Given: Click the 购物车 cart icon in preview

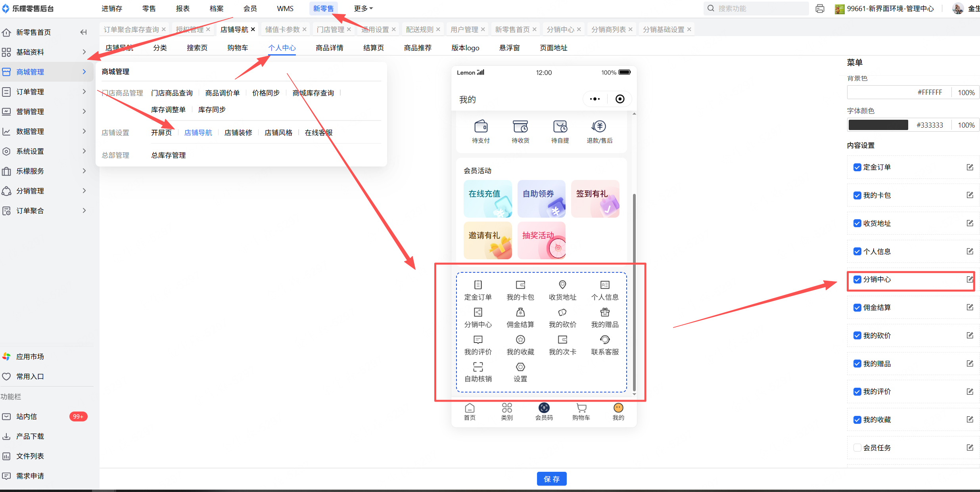Looking at the screenshot, I should [581, 408].
